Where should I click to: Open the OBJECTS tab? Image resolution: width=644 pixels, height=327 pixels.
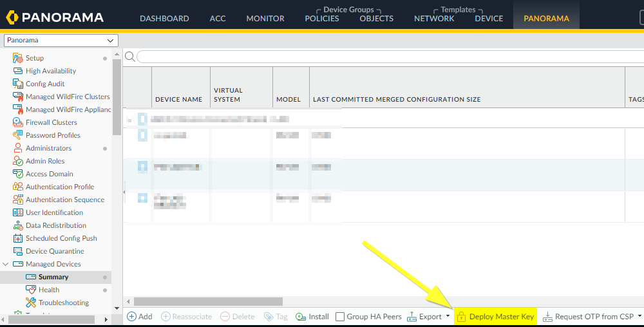(x=377, y=19)
